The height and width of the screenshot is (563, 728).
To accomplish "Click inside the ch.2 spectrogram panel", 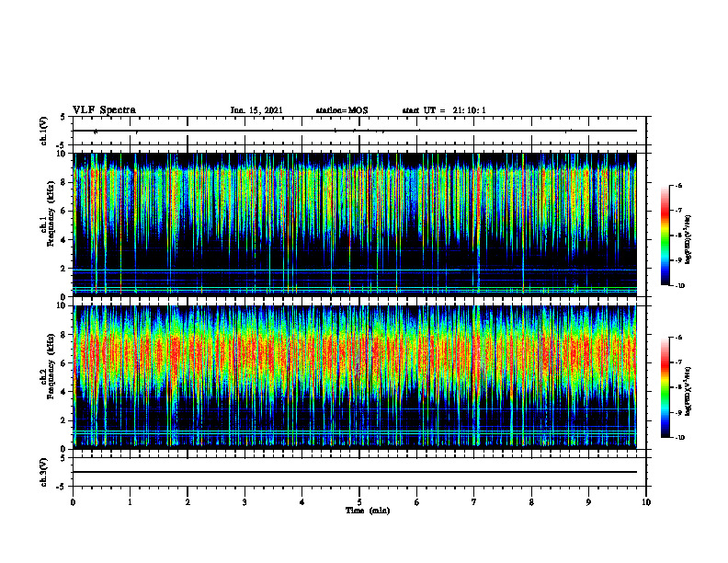I will tap(355, 377).
